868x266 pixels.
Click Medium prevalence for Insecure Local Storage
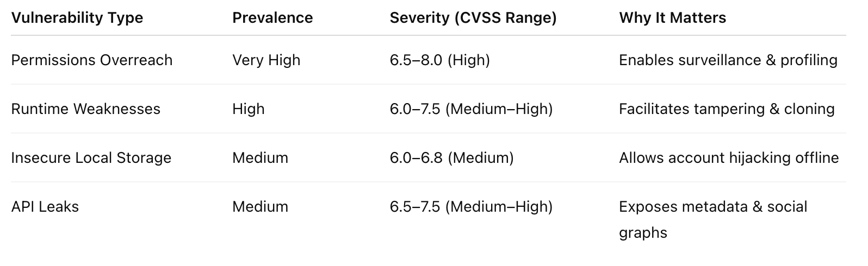[x=260, y=157]
